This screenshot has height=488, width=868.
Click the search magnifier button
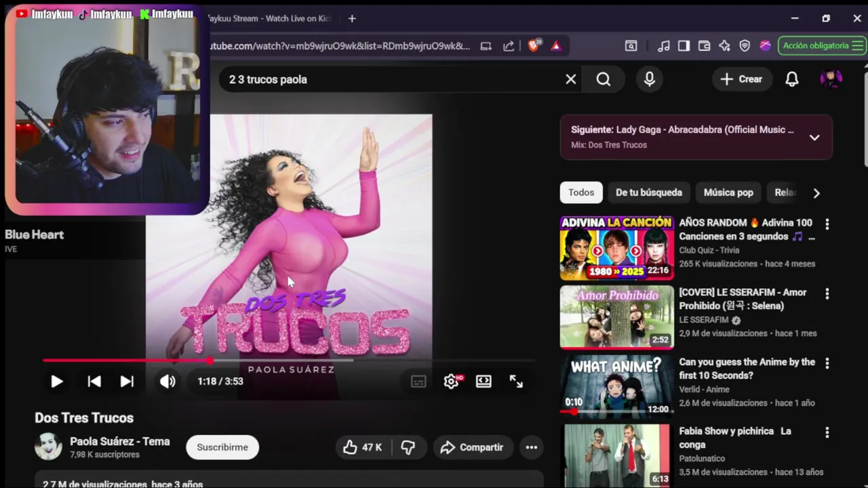604,79
